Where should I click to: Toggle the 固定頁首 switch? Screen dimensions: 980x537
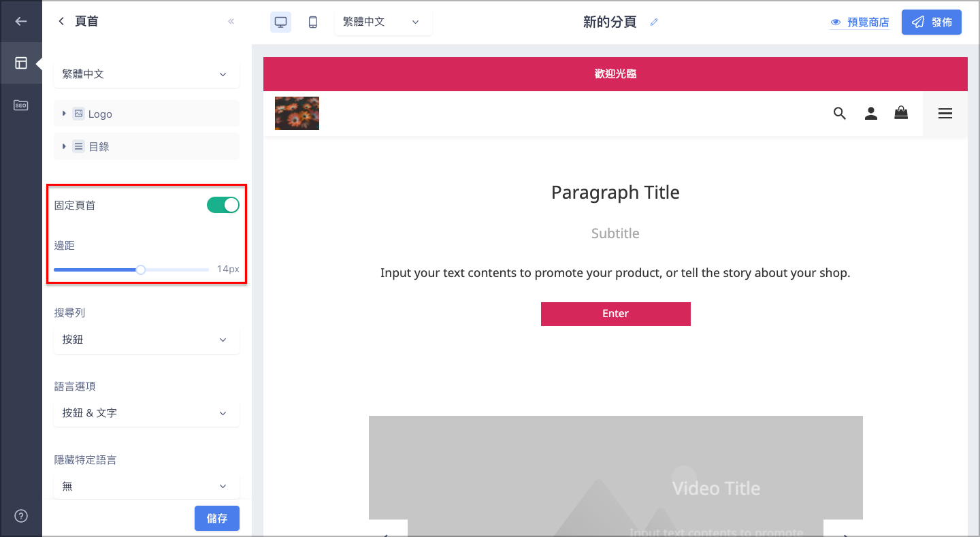(x=223, y=205)
